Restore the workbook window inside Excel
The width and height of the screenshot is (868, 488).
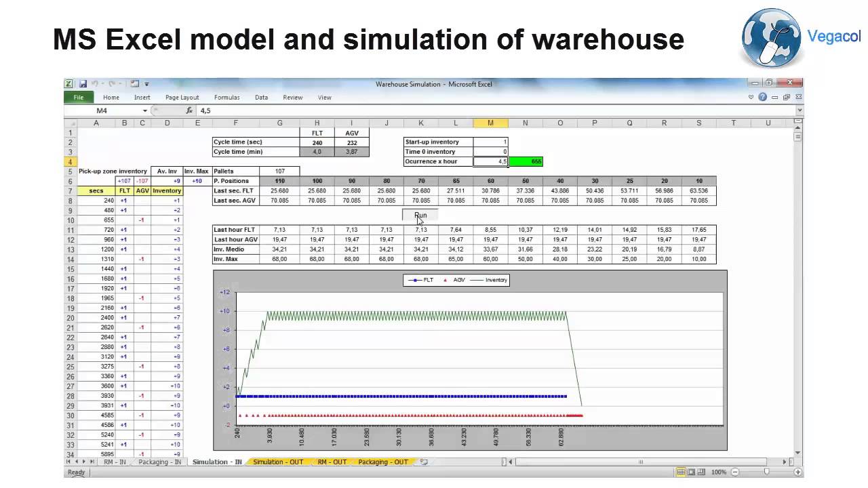click(787, 98)
